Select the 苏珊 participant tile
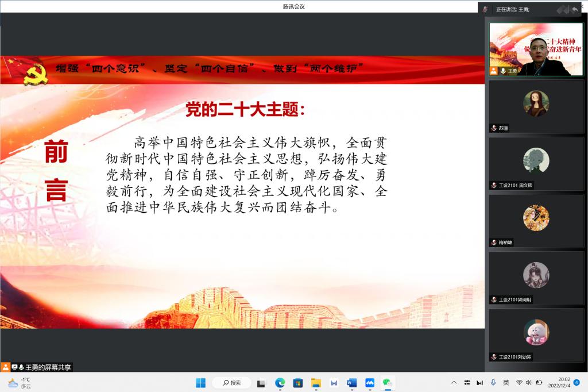The width and height of the screenshot is (588, 392). click(x=536, y=106)
